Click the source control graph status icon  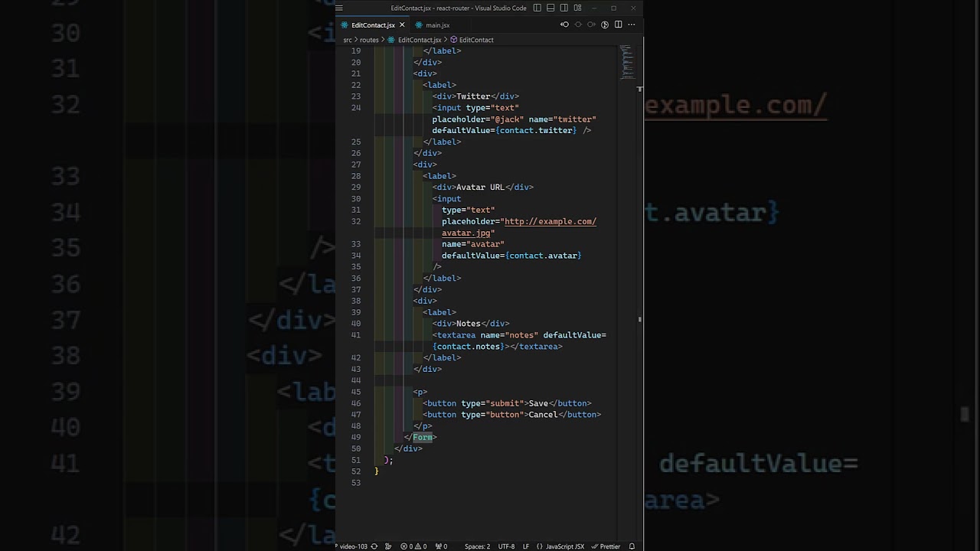pos(389,546)
